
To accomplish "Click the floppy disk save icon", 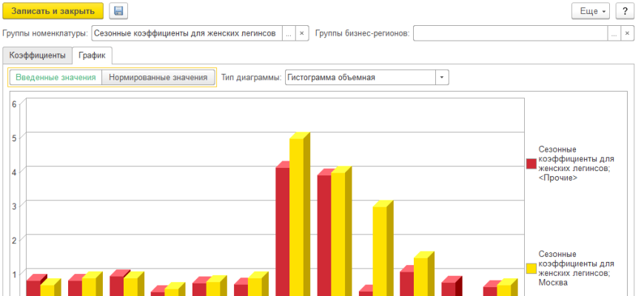I will click(118, 11).
